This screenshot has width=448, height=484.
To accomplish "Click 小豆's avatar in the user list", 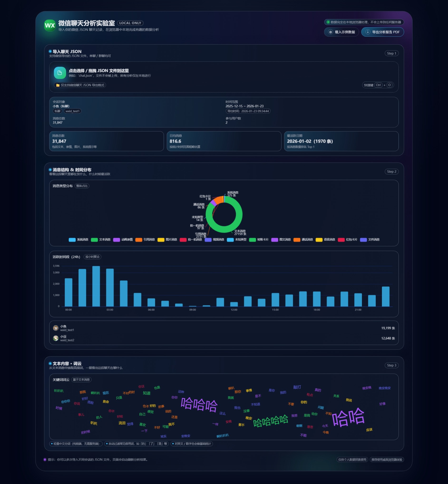I will (x=56, y=338).
